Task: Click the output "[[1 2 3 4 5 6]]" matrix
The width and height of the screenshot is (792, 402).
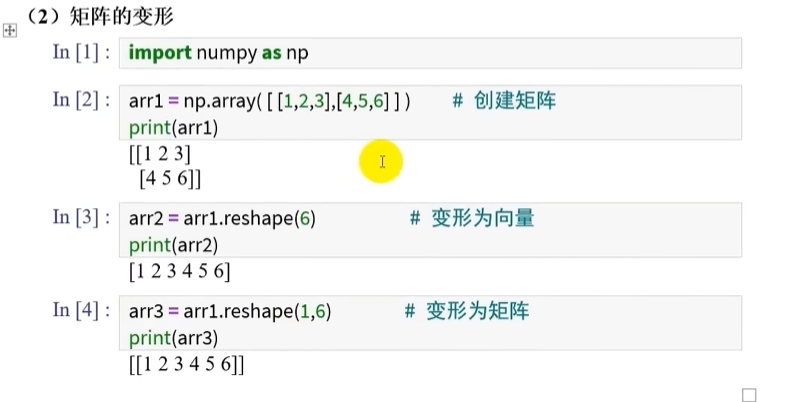Action: (187, 365)
